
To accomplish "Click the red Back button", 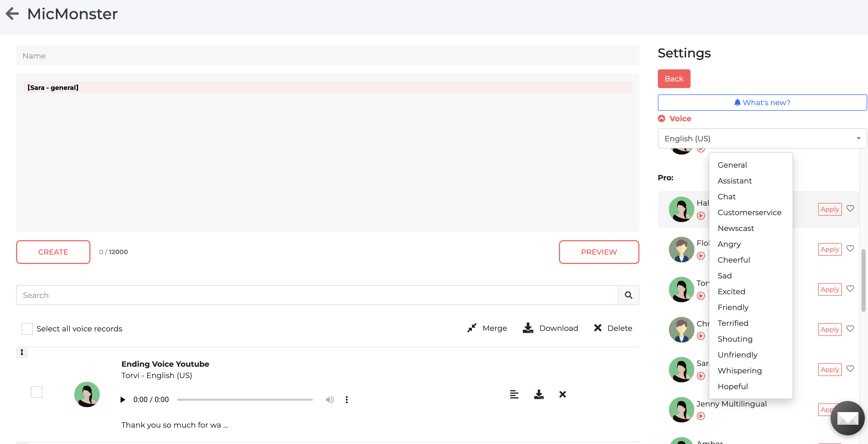I will [x=674, y=79].
